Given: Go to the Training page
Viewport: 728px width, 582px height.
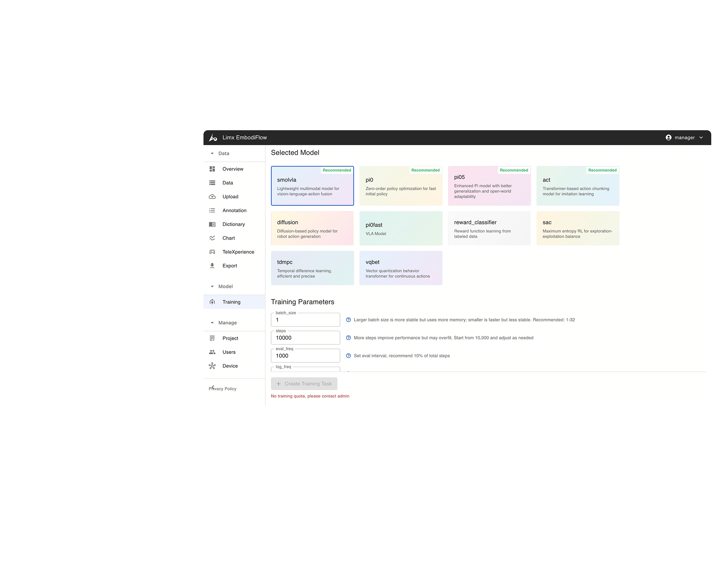Looking at the screenshot, I should (x=231, y=302).
